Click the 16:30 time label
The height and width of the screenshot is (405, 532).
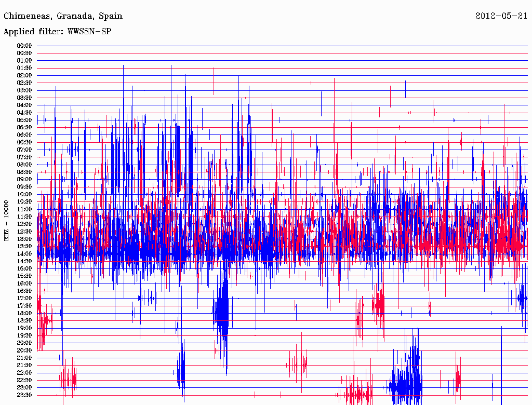(x=24, y=291)
